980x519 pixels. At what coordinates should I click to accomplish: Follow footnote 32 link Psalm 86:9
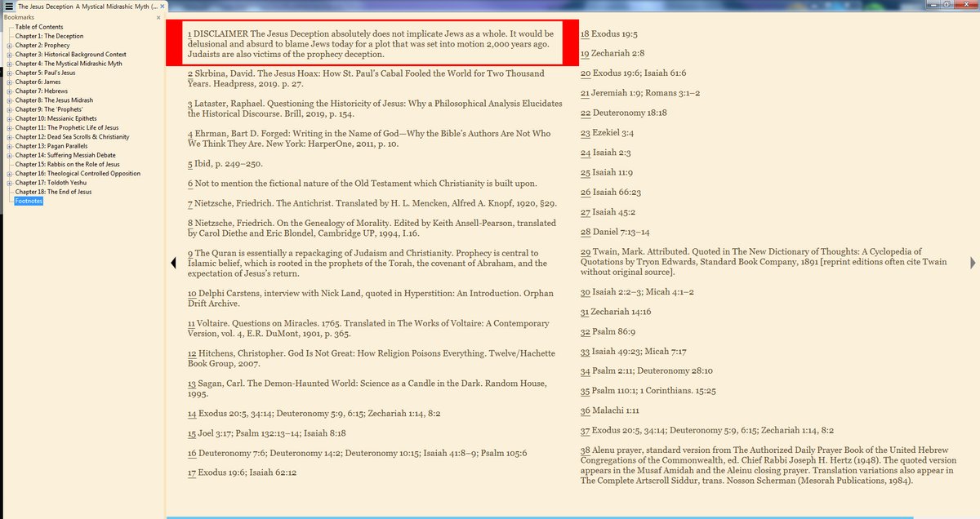coord(586,332)
